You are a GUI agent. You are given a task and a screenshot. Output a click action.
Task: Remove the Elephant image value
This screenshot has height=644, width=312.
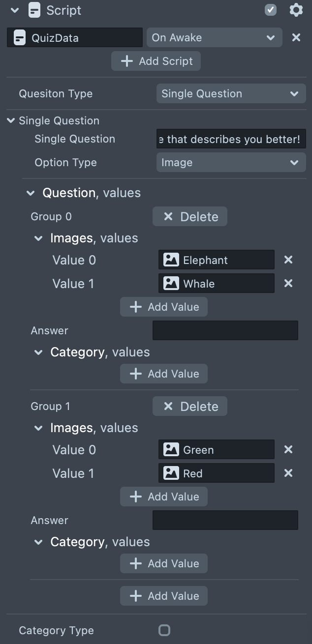[288, 260]
